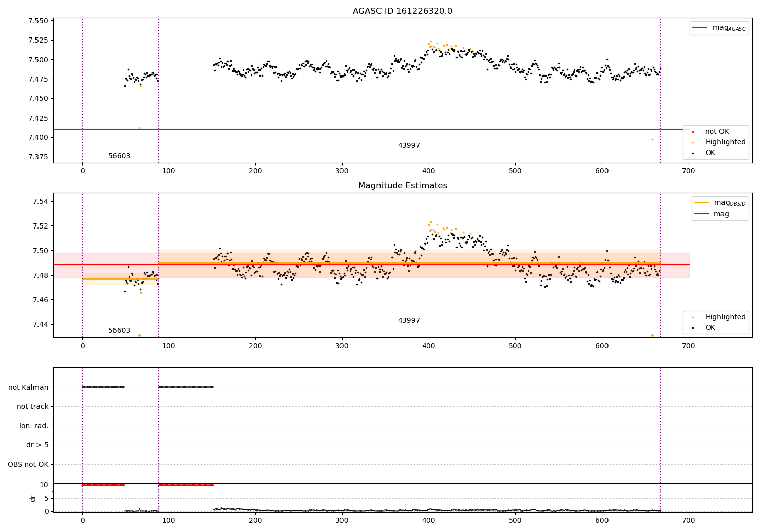Screen dimensions: 760x532
Task: Click the 'OBS not OK' axis label
Action: tap(28, 464)
